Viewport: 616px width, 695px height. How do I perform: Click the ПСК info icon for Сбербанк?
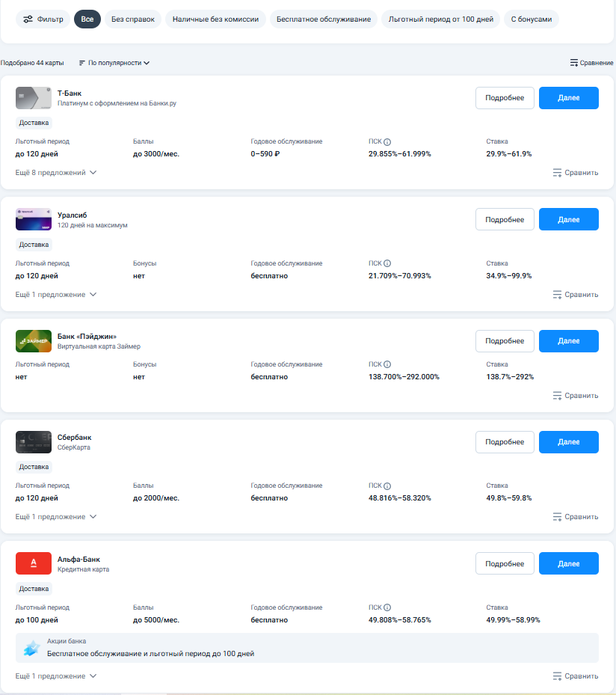[387, 486]
